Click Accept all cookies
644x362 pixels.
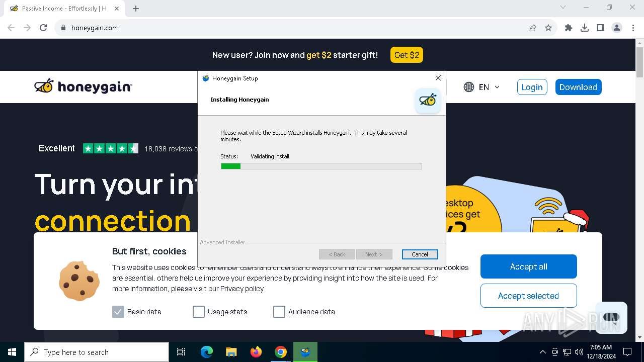point(528,266)
